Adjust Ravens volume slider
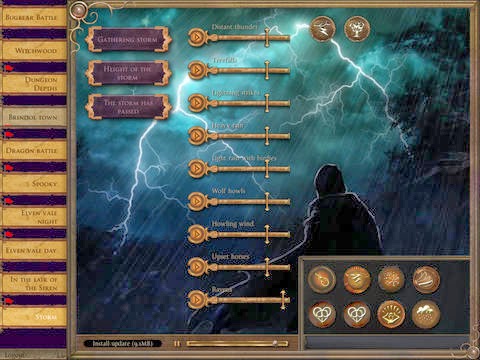The image size is (480, 360). click(x=283, y=300)
